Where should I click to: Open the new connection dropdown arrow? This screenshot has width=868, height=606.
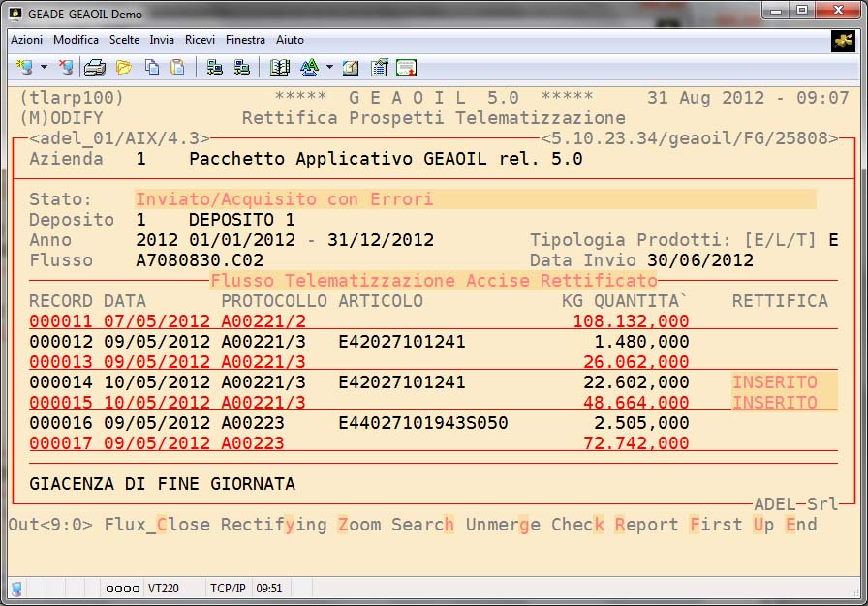(44, 68)
